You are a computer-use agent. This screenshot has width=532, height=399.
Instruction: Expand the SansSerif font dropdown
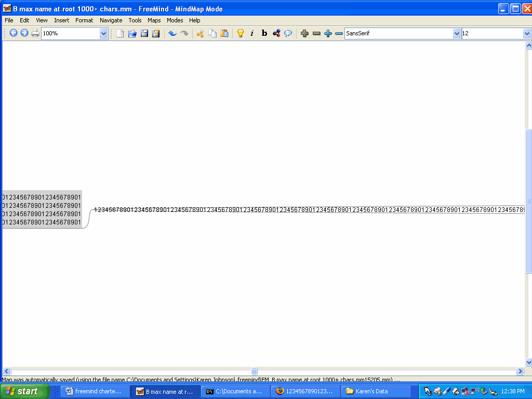point(457,33)
